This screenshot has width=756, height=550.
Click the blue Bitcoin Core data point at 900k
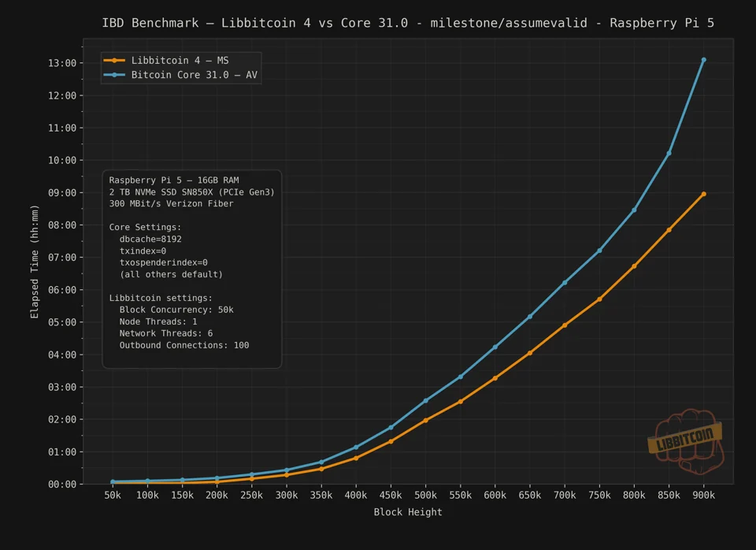[x=703, y=60]
